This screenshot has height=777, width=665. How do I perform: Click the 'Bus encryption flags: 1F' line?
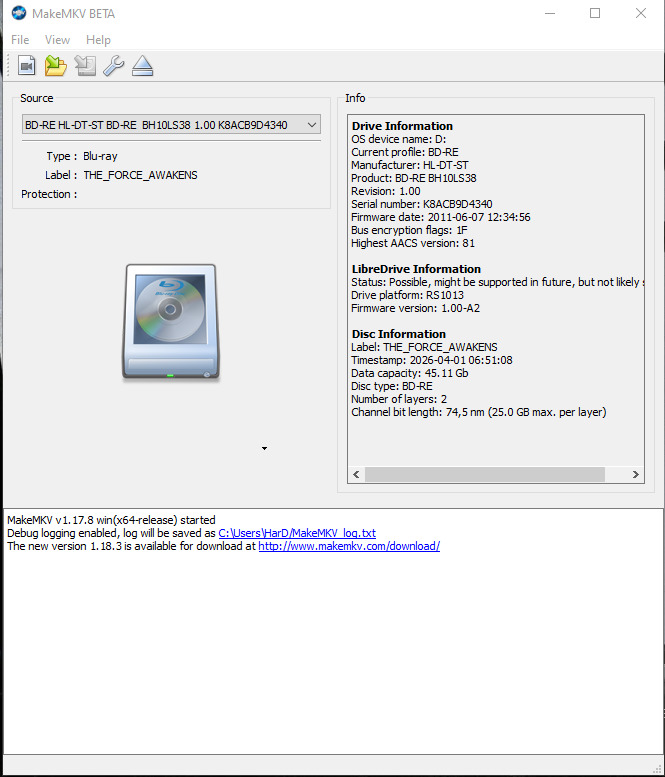tap(409, 230)
